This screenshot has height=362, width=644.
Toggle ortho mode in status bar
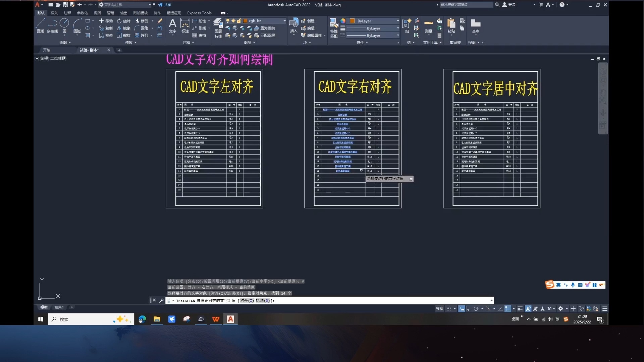(x=469, y=309)
